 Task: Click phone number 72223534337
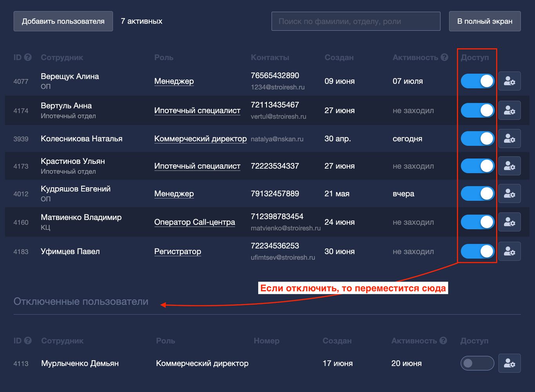pos(275,166)
